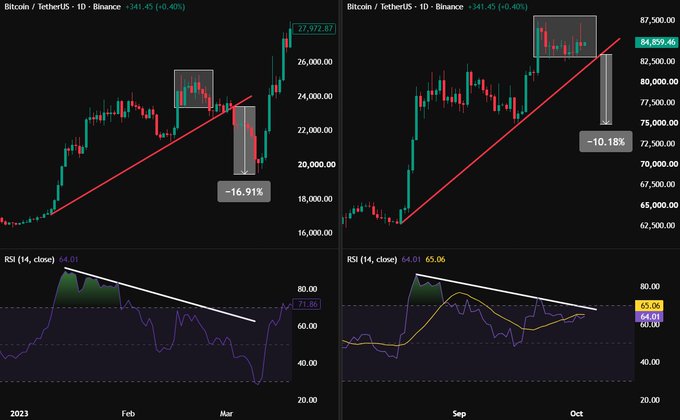Click the right RSI 80.00 axis label
Screen dimensions: 680x420
pyautogui.click(x=649, y=287)
